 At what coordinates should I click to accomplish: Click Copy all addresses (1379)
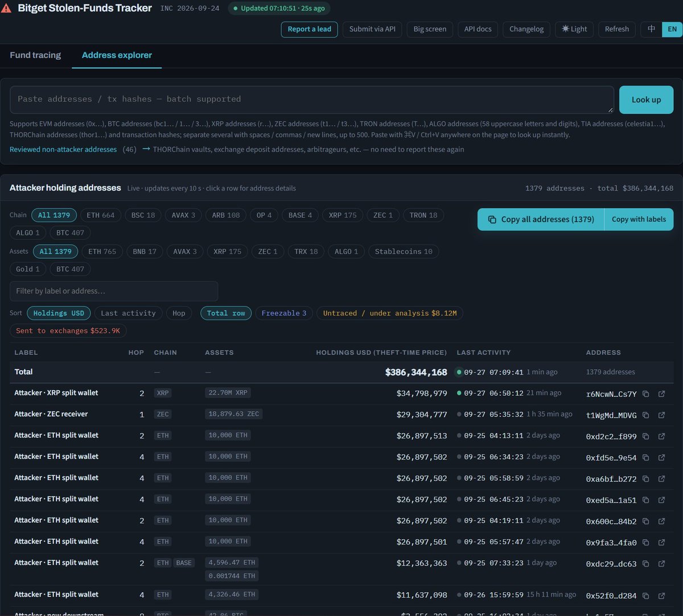541,219
